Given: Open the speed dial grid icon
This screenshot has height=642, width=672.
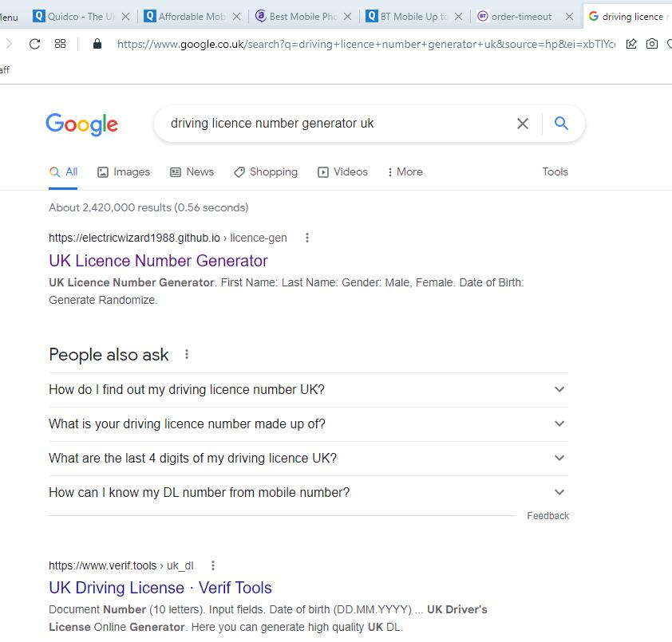Looking at the screenshot, I should (x=60, y=44).
